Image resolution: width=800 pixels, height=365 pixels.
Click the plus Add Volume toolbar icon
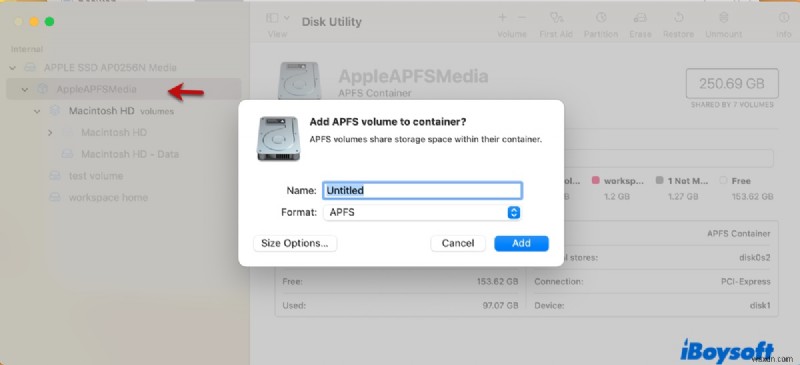pyautogui.click(x=503, y=18)
